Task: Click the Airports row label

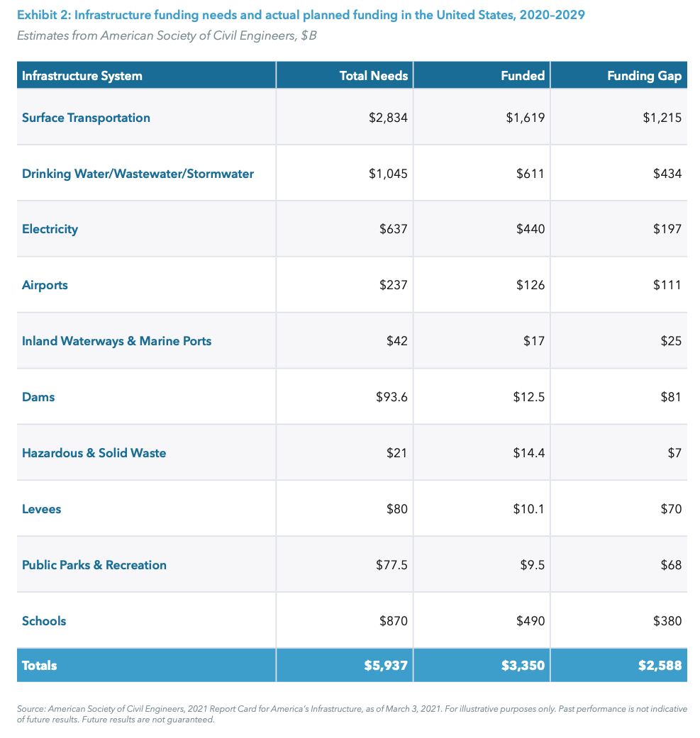Action: coord(45,284)
